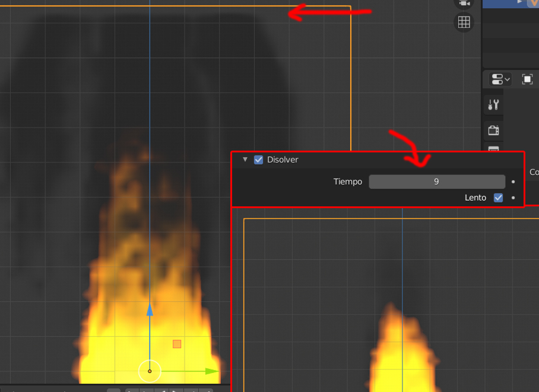Animate Lento property via its dot
Image resolution: width=539 pixels, height=392 pixels.
coord(513,197)
